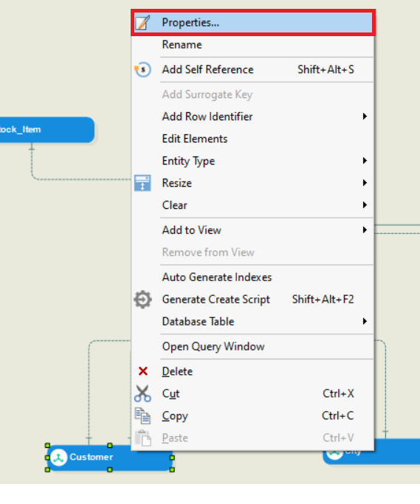The image size is (420, 504).
Task: Click the Generate Create Script gear icon
Action: [x=142, y=300]
